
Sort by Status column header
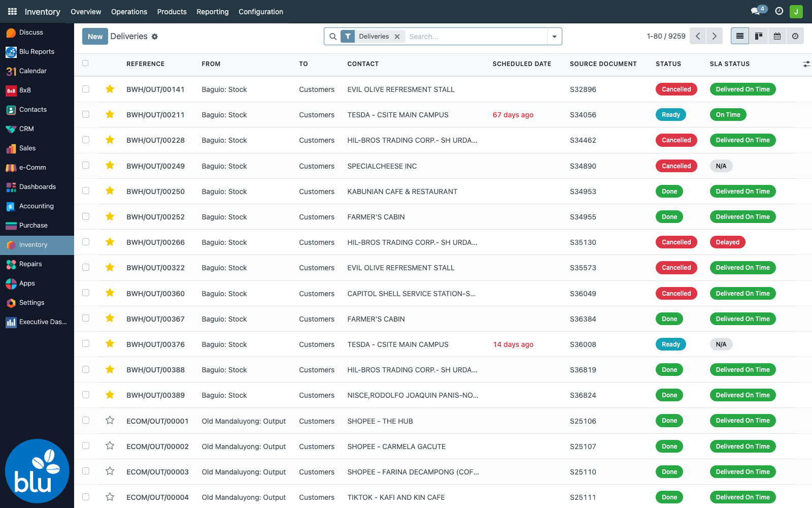point(668,64)
